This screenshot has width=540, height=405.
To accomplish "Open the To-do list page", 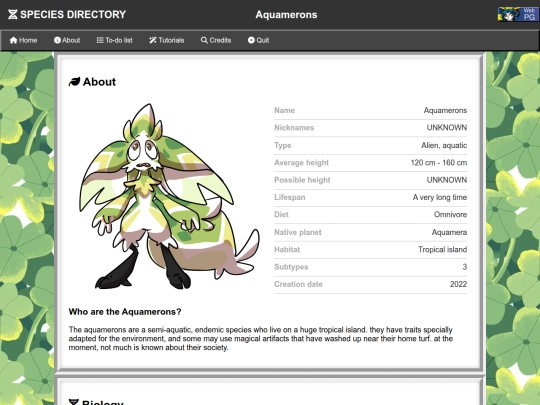I will 114,40.
